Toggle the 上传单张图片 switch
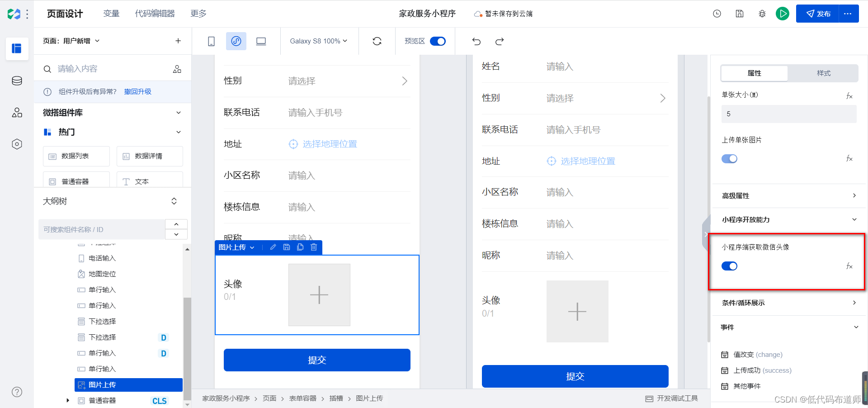 coord(729,159)
